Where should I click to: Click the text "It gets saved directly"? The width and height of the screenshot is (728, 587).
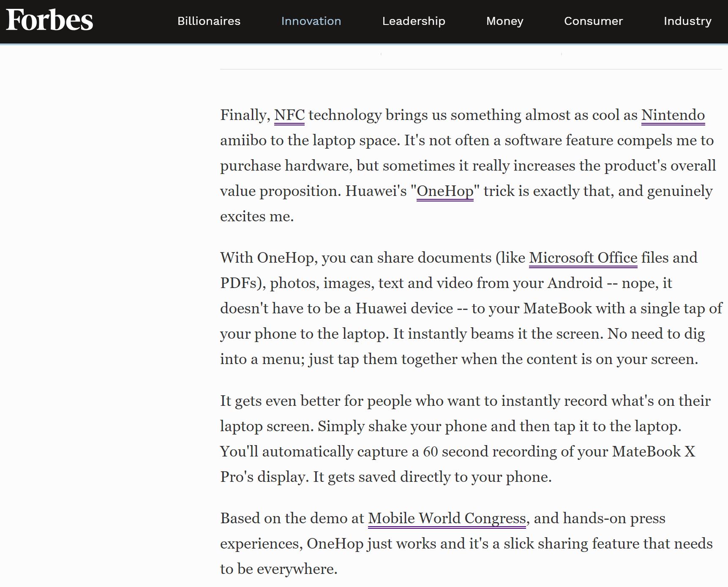(382, 477)
